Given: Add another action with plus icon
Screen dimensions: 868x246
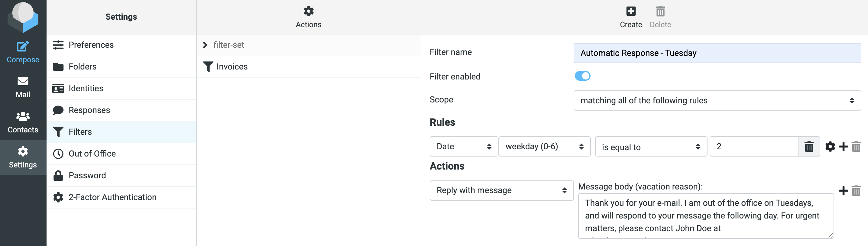Looking at the screenshot, I should point(844,191).
